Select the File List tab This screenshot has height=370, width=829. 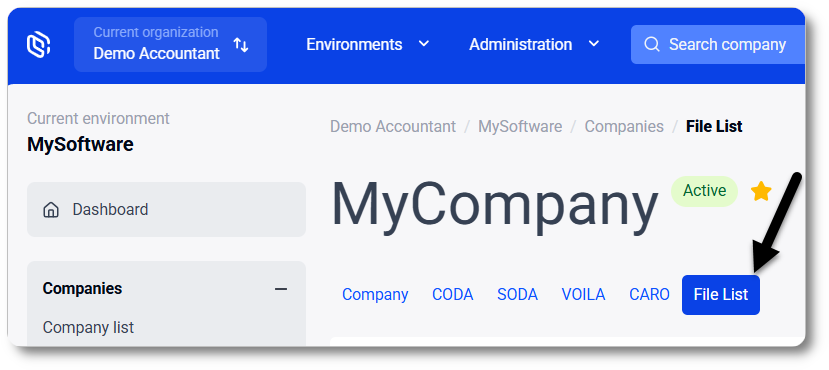[x=721, y=295]
